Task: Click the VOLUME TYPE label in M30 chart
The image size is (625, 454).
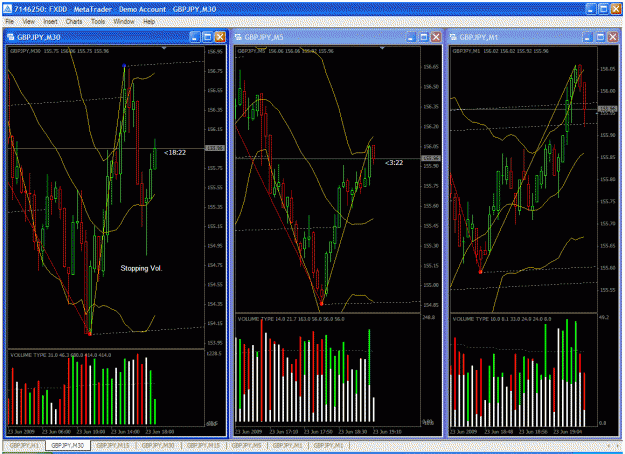Action: coord(61,355)
